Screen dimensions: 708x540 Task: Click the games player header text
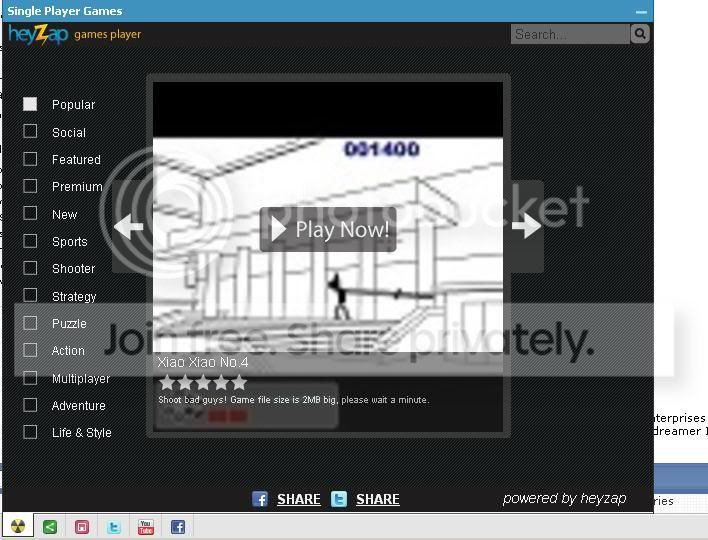107,35
